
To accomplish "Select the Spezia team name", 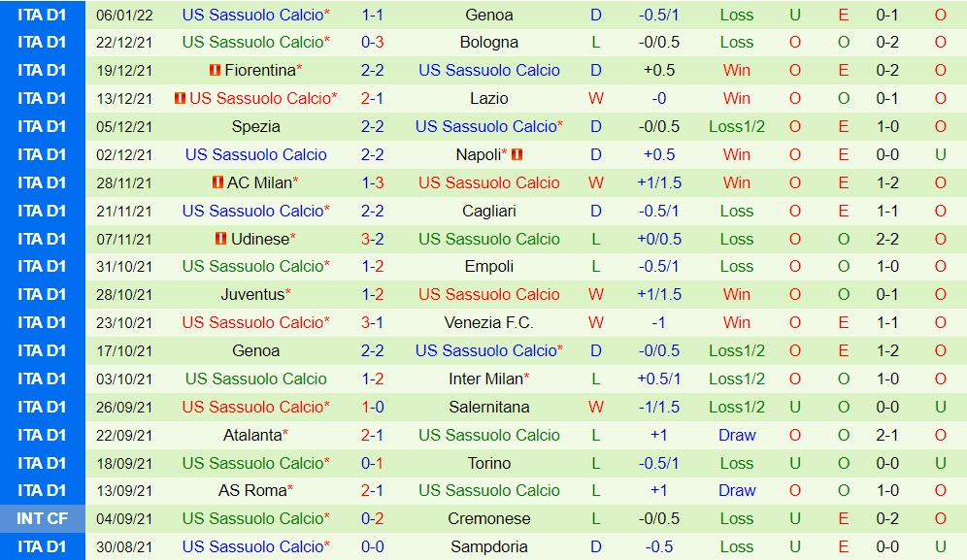I will click(256, 127).
